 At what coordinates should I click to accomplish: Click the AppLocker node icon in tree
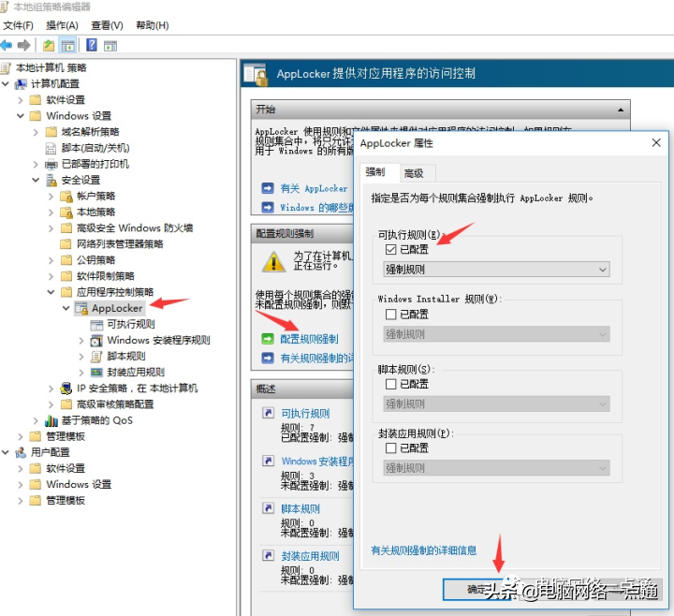(x=81, y=308)
